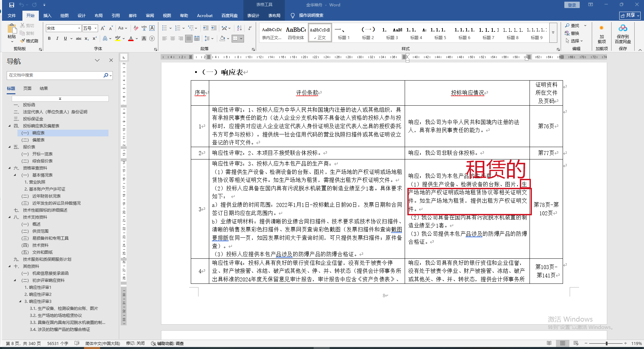Toggle character shading (gray A)
The image size is (644, 349).
144,38
